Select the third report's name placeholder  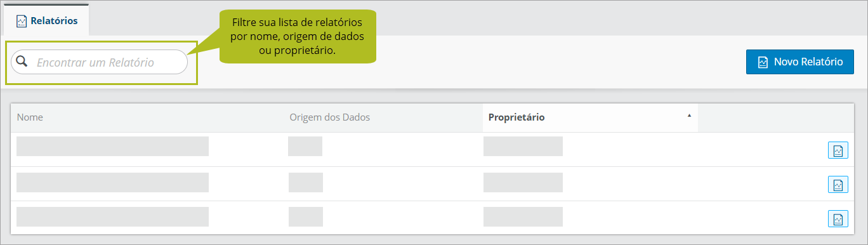click(x=113, y=216)
